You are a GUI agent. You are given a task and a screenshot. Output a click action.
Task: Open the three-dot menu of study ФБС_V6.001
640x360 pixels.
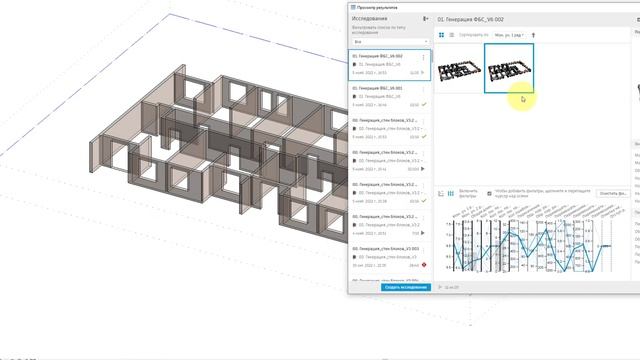pos(423,89)
